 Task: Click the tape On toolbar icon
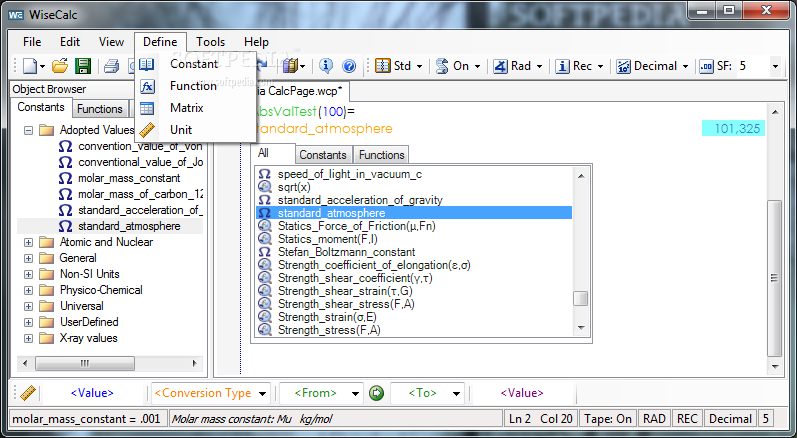pyautogui.click(x=442, y=66)
